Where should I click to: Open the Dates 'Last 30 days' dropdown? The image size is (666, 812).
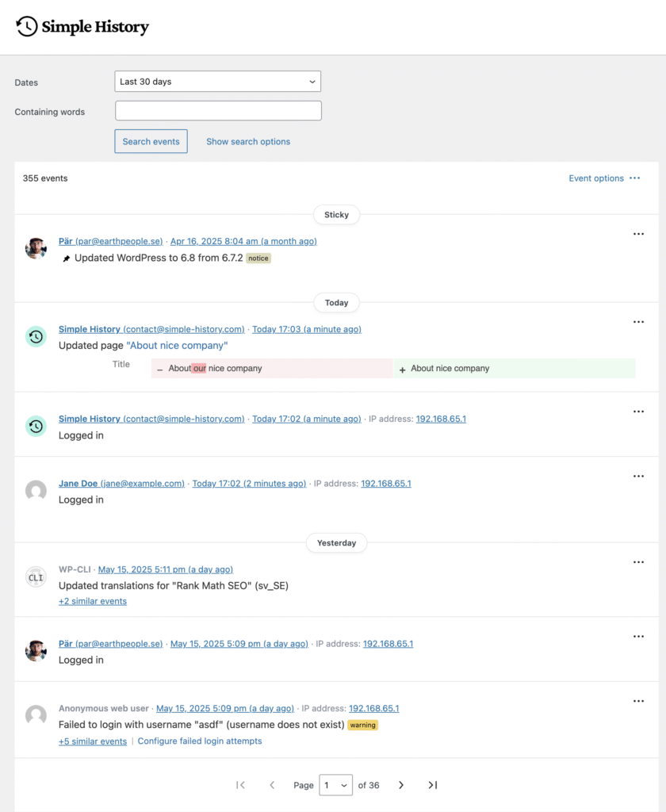click(x=217, y=82)
